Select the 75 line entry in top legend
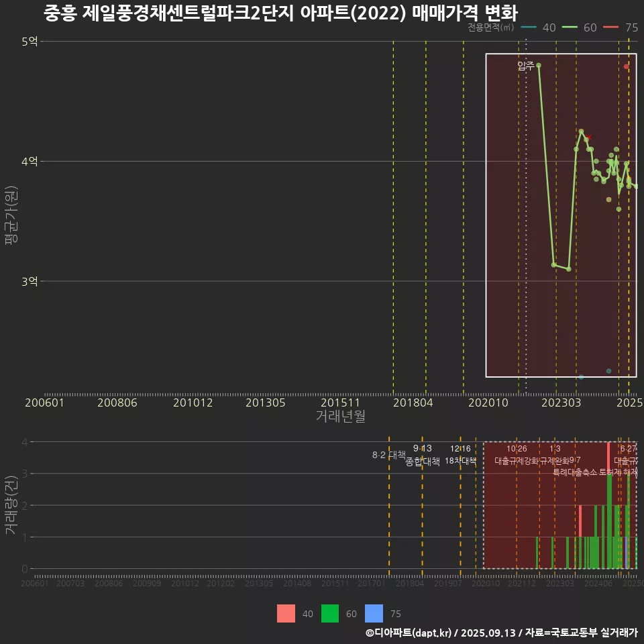Screen dimensions: 644x644 621,28
